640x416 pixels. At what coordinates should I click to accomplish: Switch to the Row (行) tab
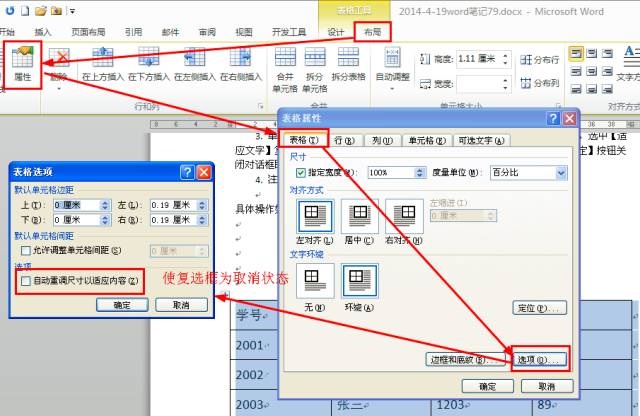coord(342,139)
